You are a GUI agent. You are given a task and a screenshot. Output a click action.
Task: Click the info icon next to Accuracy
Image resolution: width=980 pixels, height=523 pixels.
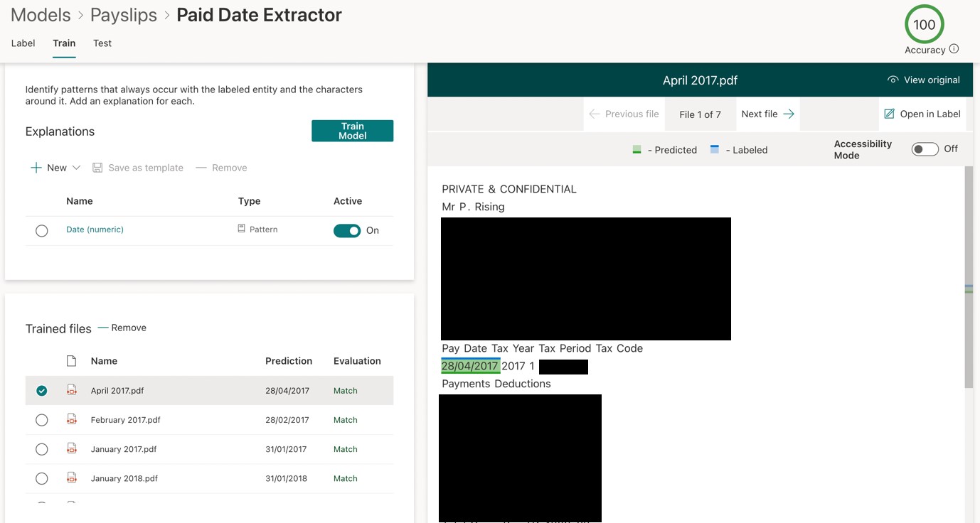[953, 49]
